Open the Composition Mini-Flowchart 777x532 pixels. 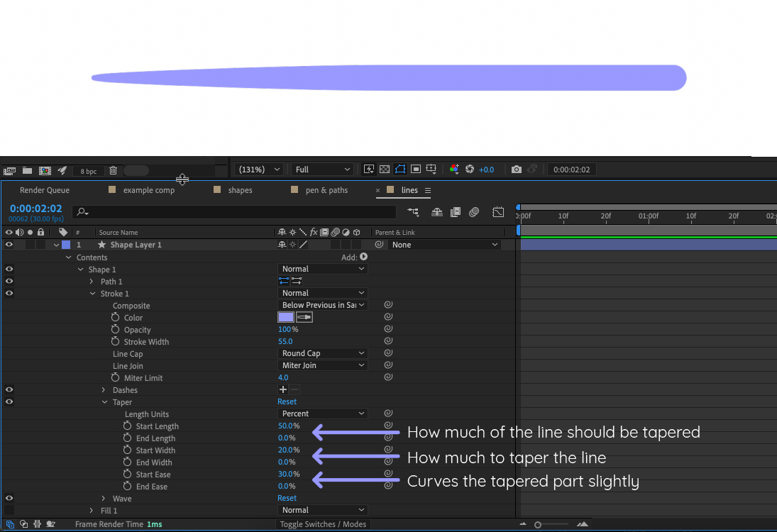click(413, 213)
